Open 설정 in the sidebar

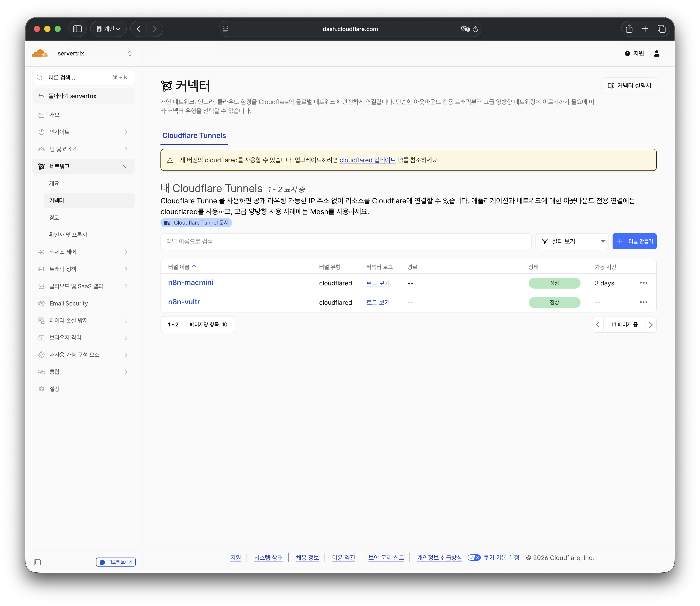[83, 389]
